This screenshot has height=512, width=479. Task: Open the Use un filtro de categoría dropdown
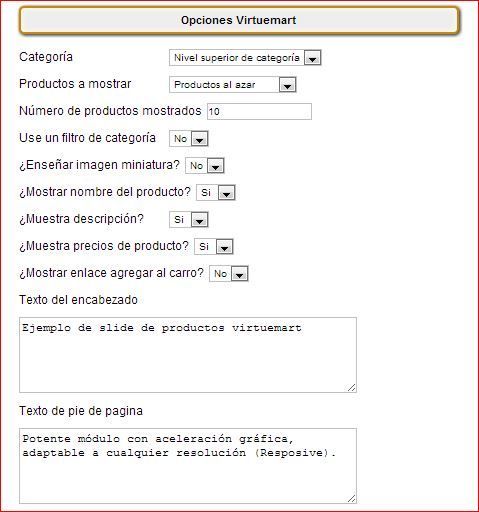point(189,139)
